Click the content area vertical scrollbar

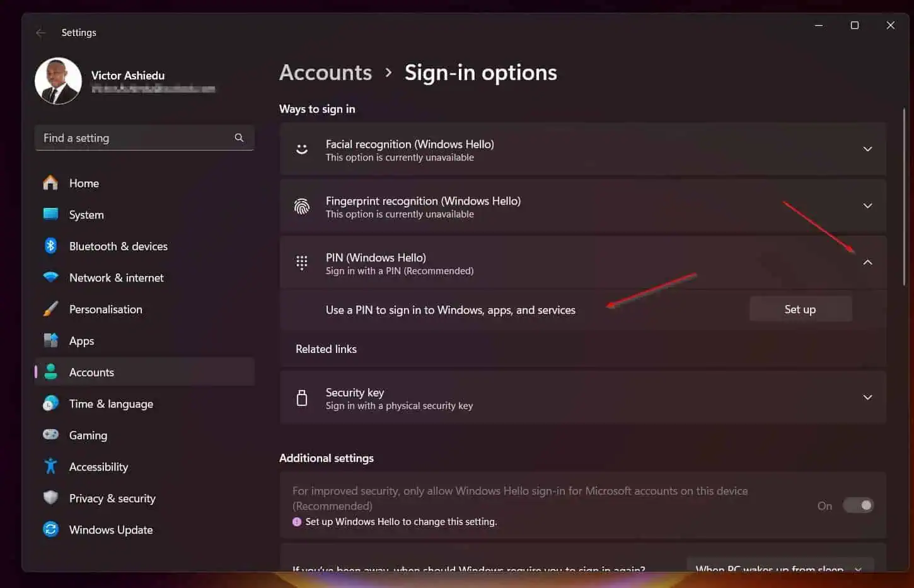click(905, 197)
